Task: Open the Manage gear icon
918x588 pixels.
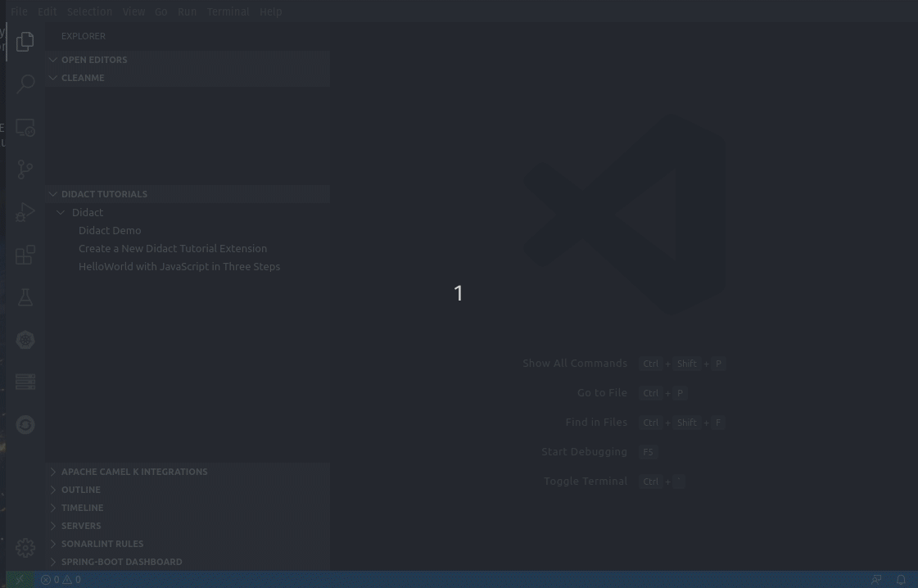Action: click(x=25, y=548)
